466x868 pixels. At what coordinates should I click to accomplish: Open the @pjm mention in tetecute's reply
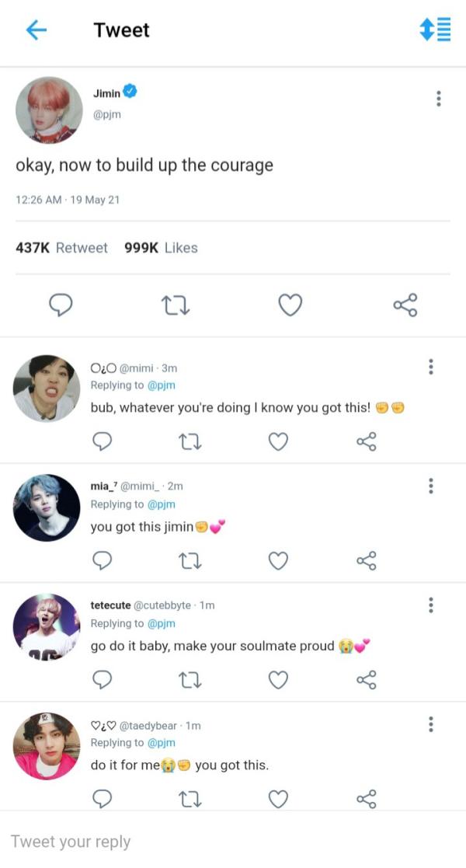pos(161,623)
